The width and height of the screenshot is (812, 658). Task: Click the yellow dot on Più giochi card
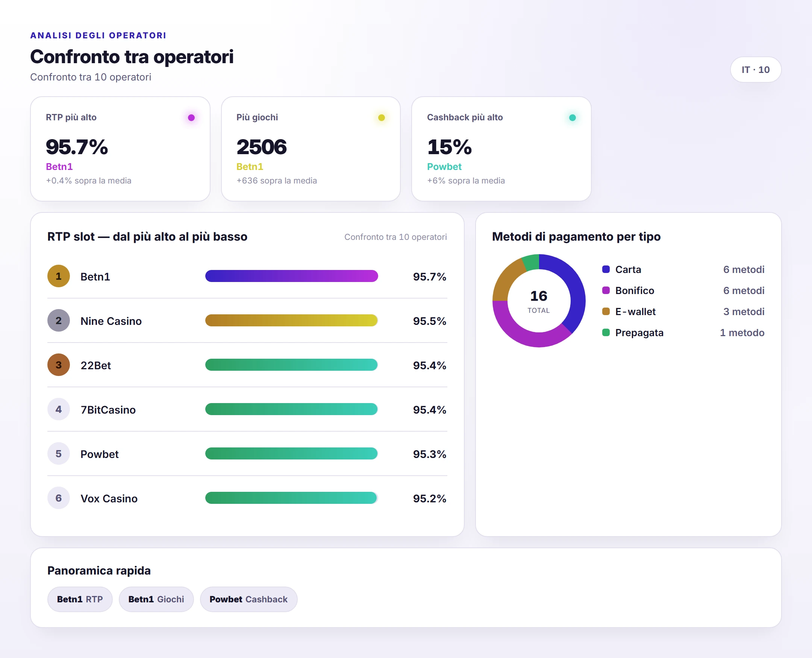(382, 117)
